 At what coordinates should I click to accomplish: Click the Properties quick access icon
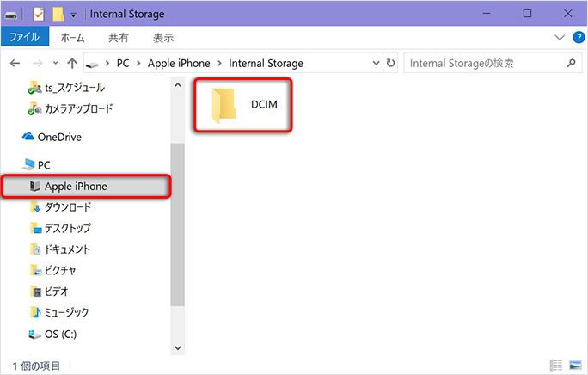click(39, 15)
